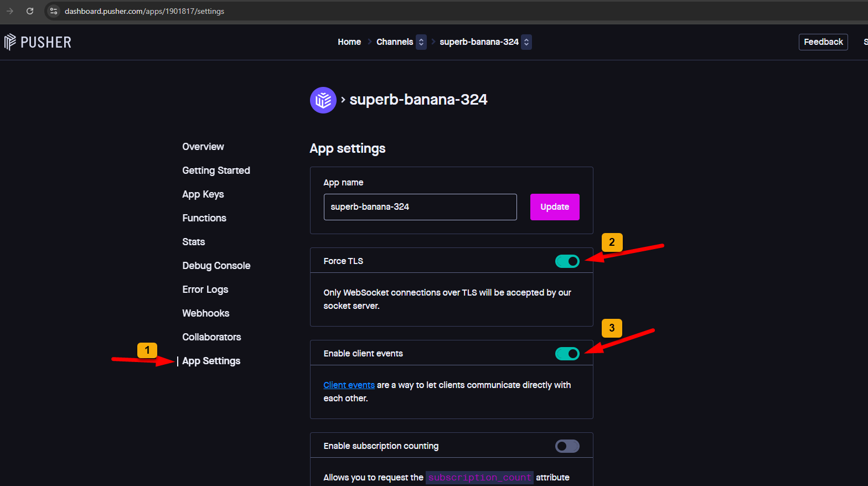
Task: Disable the Enable client events switch
Action: point(567,354)
